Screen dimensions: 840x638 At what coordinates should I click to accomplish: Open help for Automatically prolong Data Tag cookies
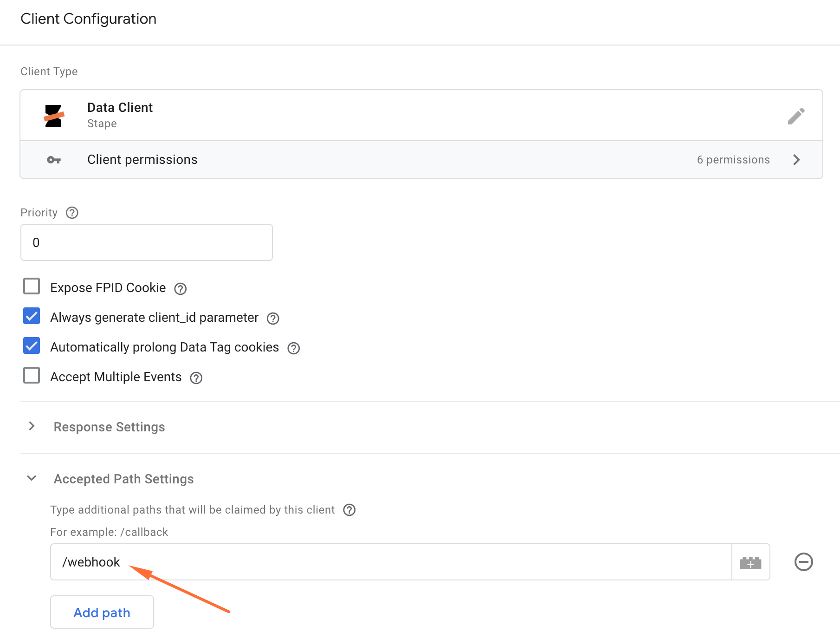click(293, 348)
